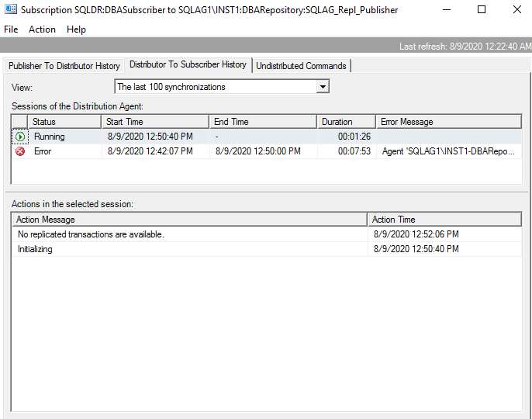This screenshot has height=419, width=532.
Task: Switch to Publisher To Distributor History tab
Action: coord(64,66)
